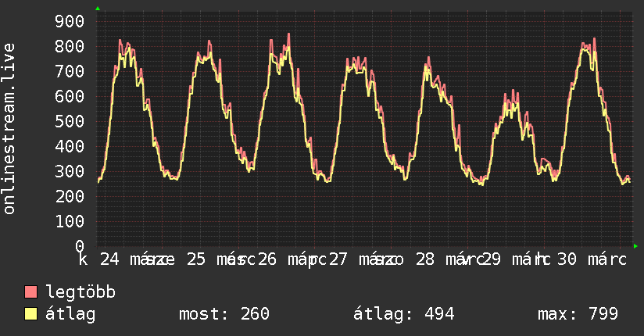Viewport: 644px width, 336px height.
Task: Select the legtöbb legend label
Action: pyautogui.click(x=80, y=292)
